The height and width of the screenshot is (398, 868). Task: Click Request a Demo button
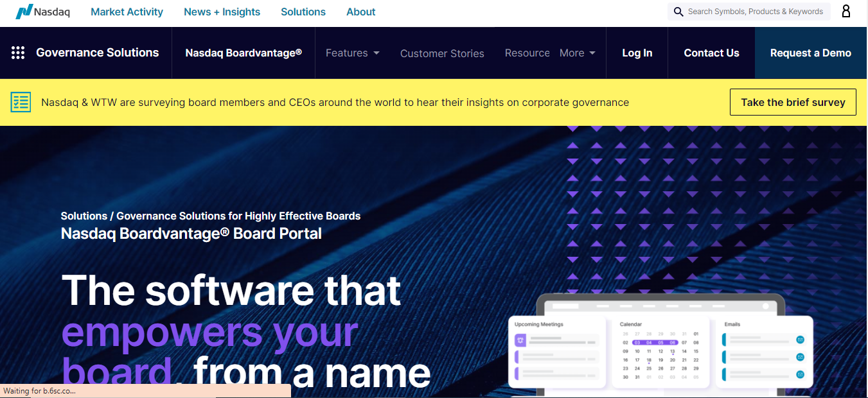811,53
